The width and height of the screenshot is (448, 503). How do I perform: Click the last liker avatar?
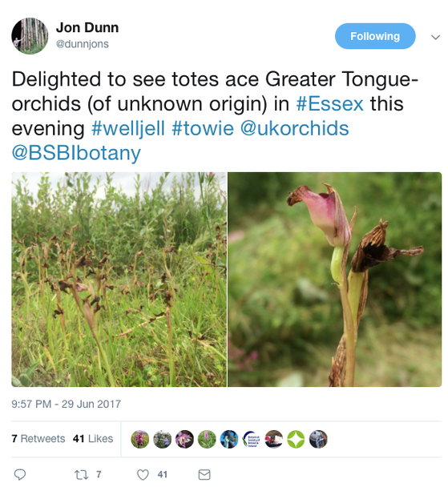pos(318,439)
